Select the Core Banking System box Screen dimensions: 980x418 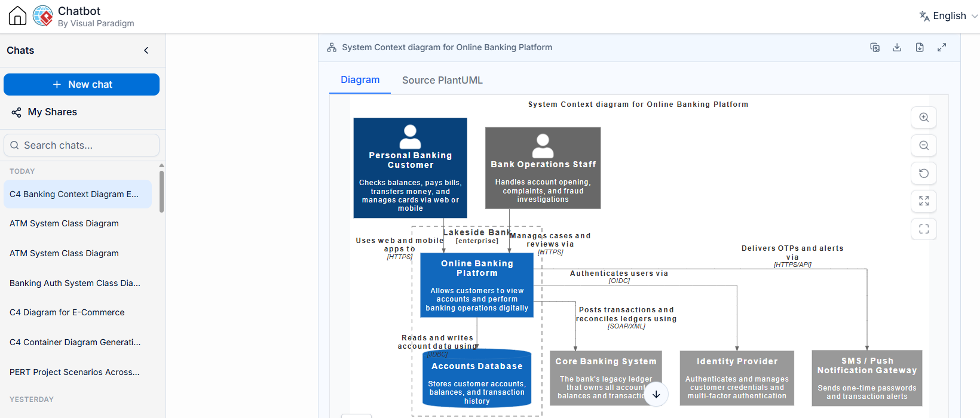tap(606, 379)
